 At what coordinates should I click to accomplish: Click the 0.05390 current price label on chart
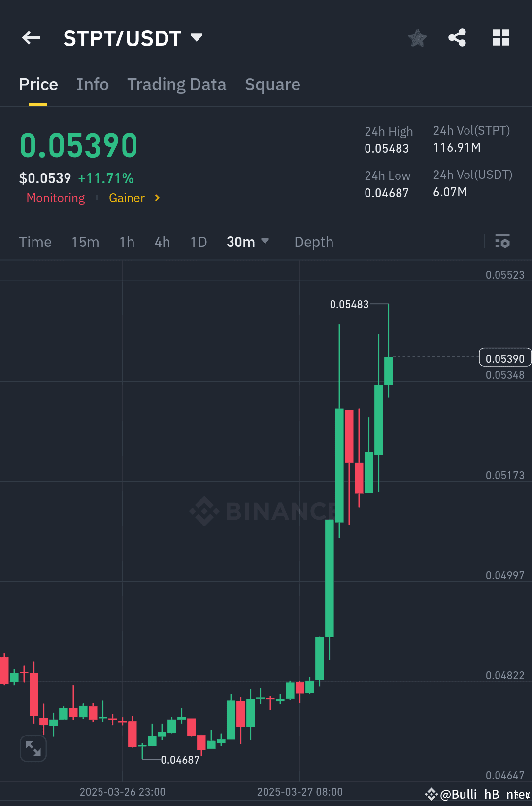[x=505, y=358]
